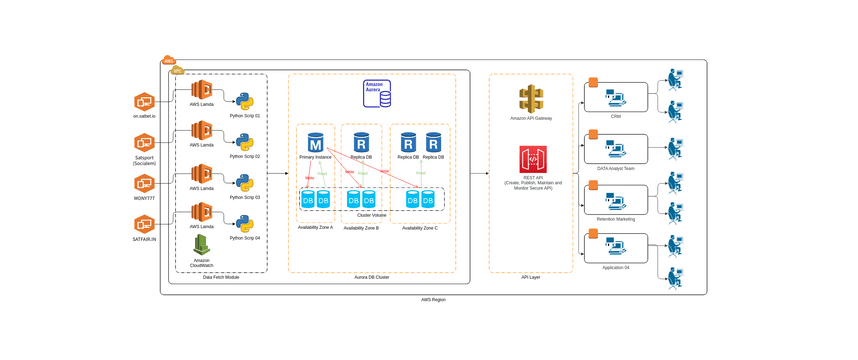Click the user icon connected to DATA Analyst Team

click(676, 149)
